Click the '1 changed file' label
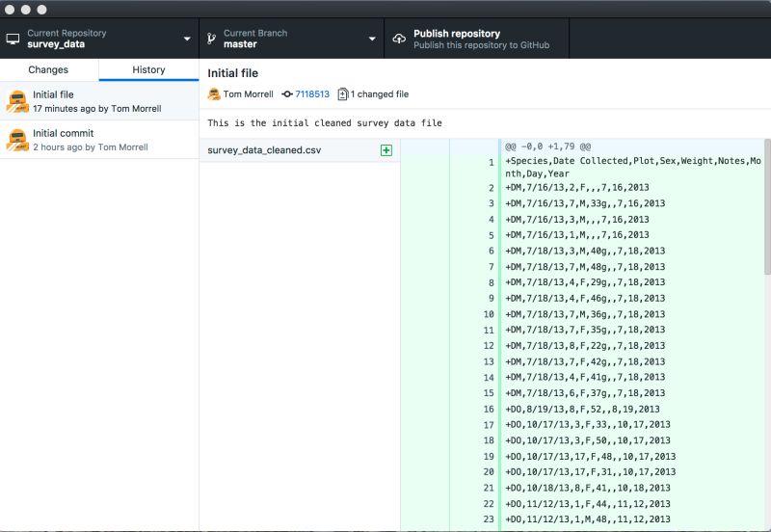The image size is (771, 532). [380, 93]
